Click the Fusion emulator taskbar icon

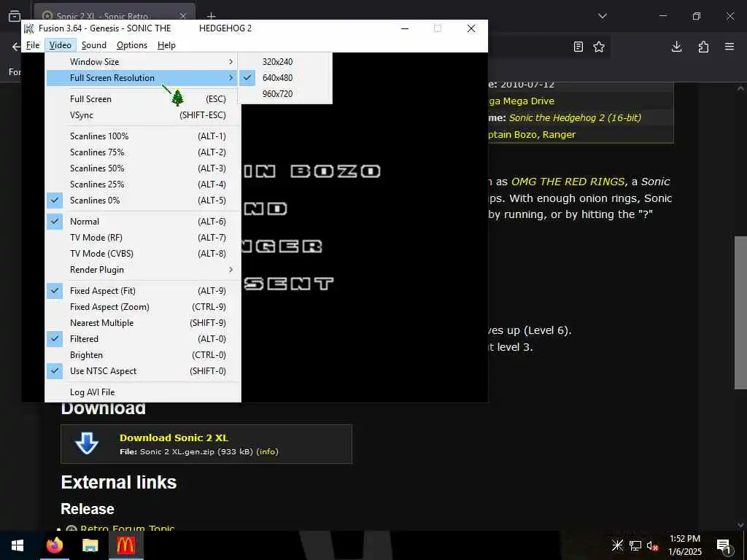click(125, 545)
